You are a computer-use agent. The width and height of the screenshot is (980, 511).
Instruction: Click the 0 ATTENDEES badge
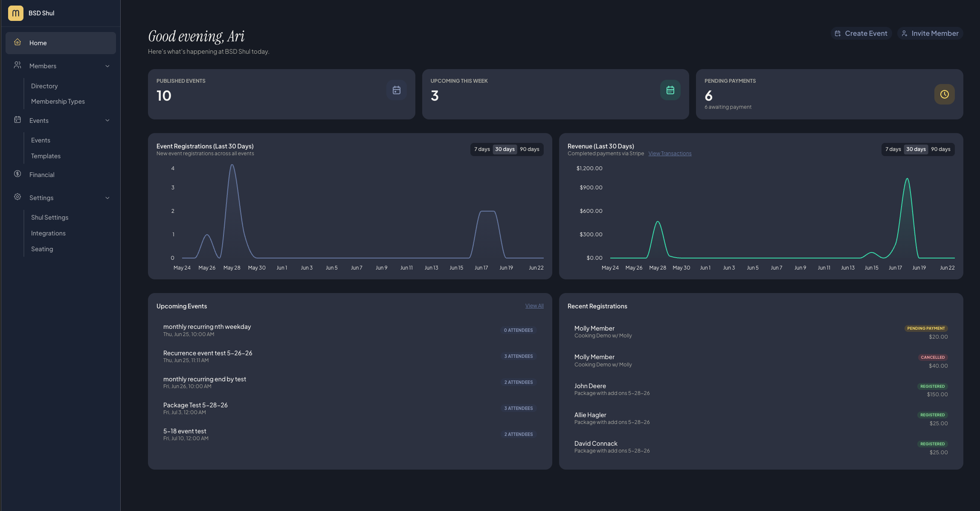pos(518,330)
